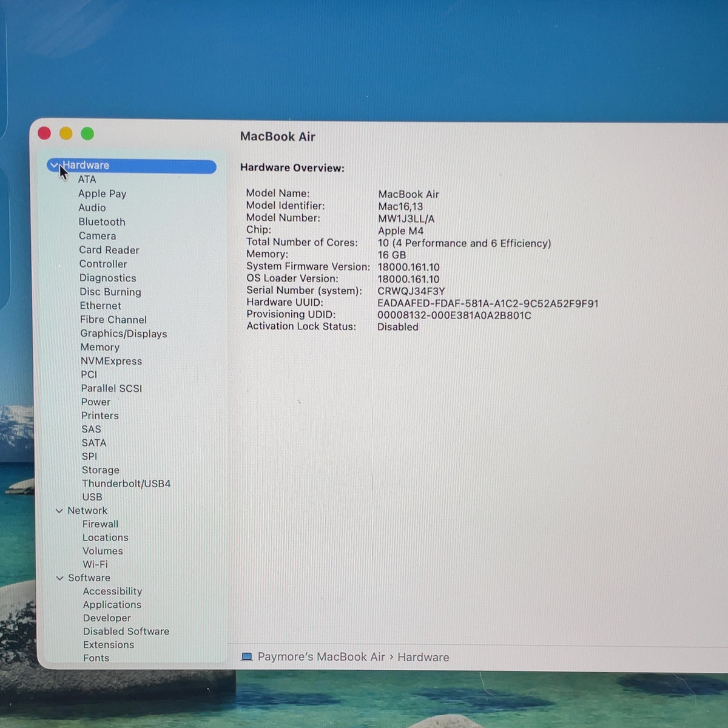The width and height of the screenshot is (728, 728).
Task: Show Bluetooth information
Action: (101, 222)
